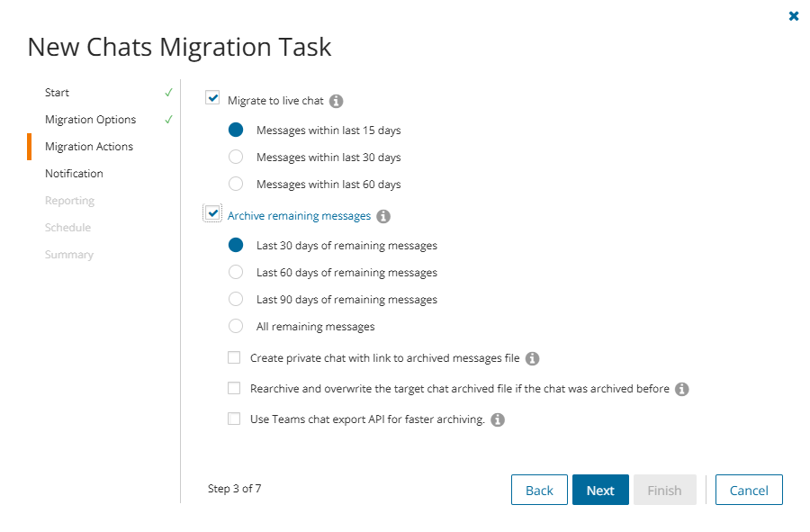Click info icon for Teams chat export API
Viewport: 810px width, 532px height.
pyautogui.click(x=498, y=419)
